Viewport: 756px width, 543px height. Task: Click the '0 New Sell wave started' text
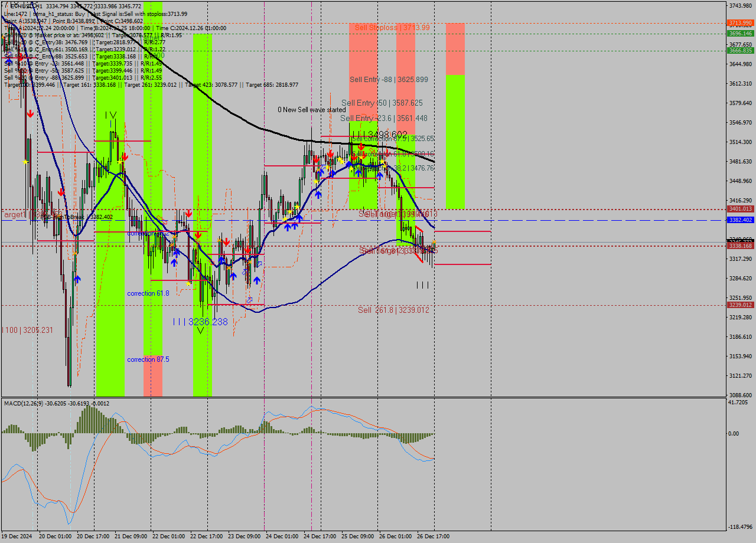(x=312, y=110)
